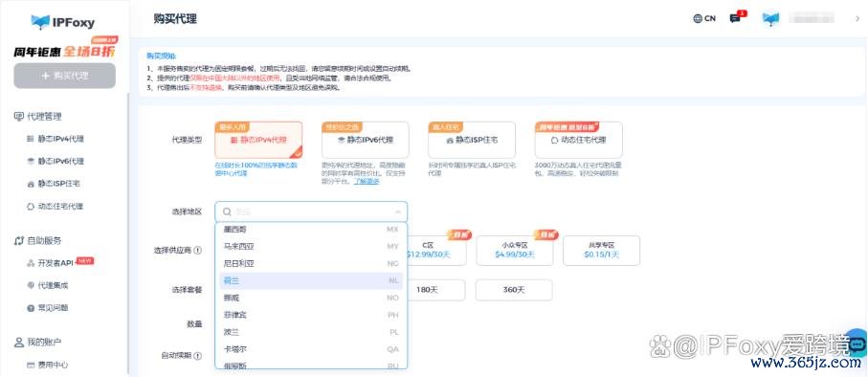Image resolution: width=868 pixels, height=377 pixels.
Task: Collapse the region dropdown with the up arrow
Action: click(x=397, y=211)
